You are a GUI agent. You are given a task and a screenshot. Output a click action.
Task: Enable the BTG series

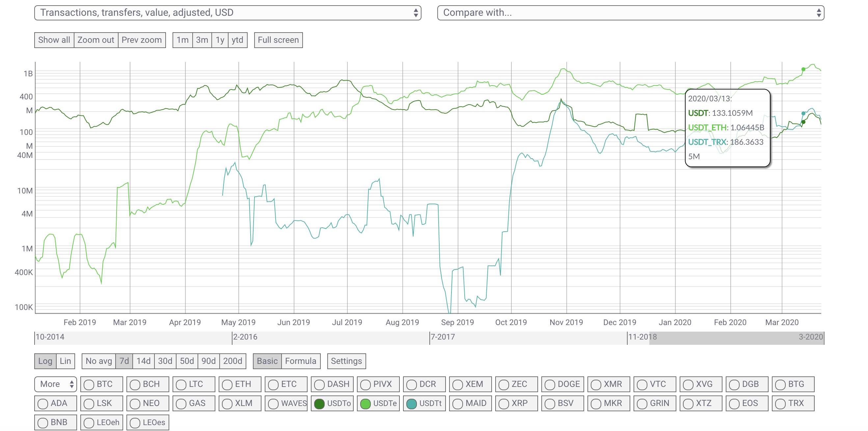pos(793,384)
